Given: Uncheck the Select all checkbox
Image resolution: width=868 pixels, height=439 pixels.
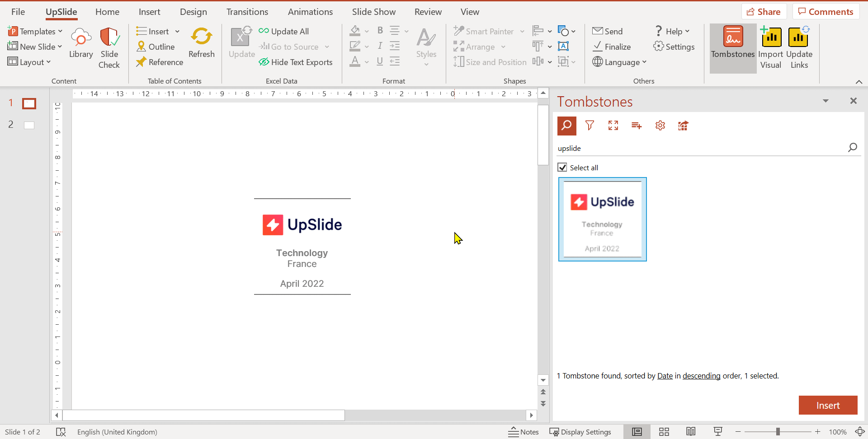Looking at the screenshot, I should click(562, 168).
